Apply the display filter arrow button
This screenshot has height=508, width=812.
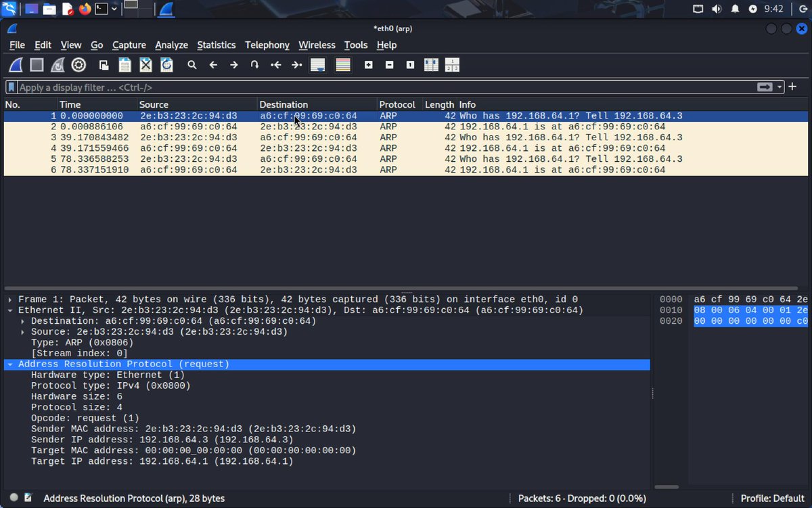pyautogui.click(x=765, y=87)
